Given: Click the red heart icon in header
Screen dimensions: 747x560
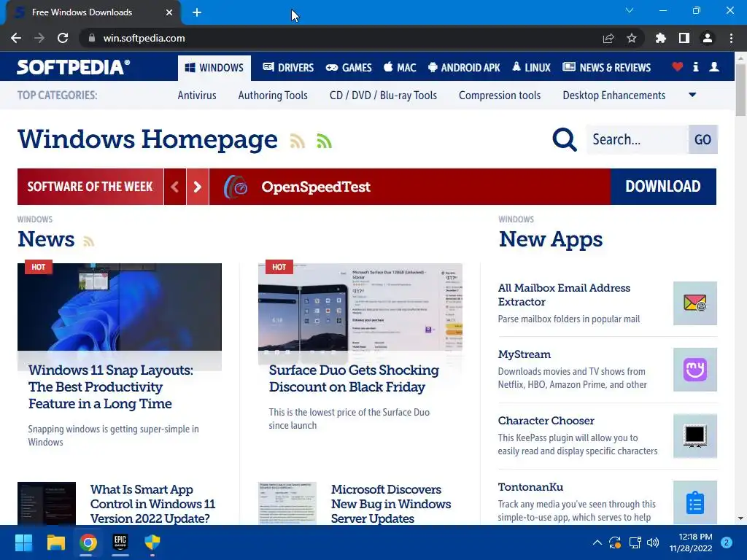Looking at the screenshot, I should (x=678, y=66).
